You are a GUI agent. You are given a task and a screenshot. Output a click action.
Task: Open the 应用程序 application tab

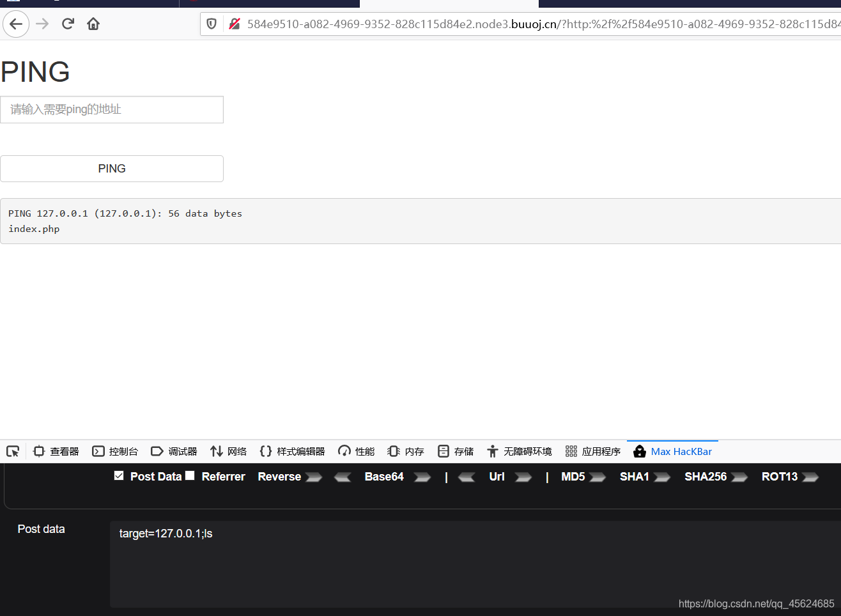click(x=593, y=451)
